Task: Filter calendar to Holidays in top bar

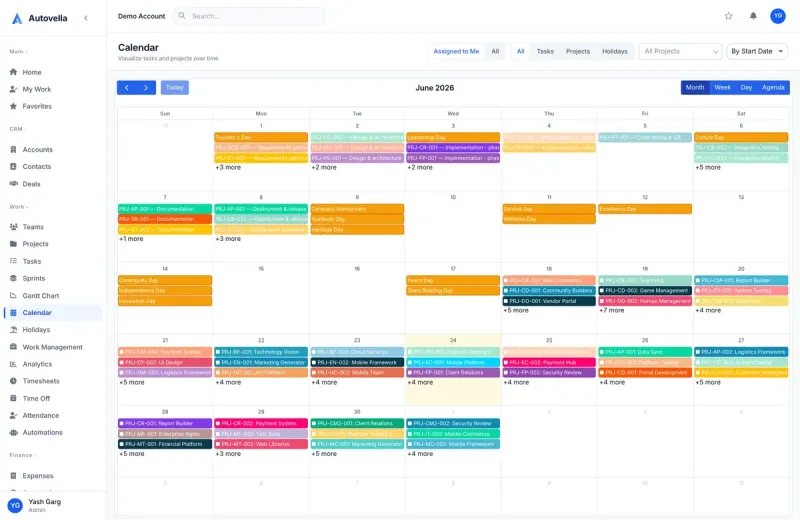Action: tap(615, 52)
